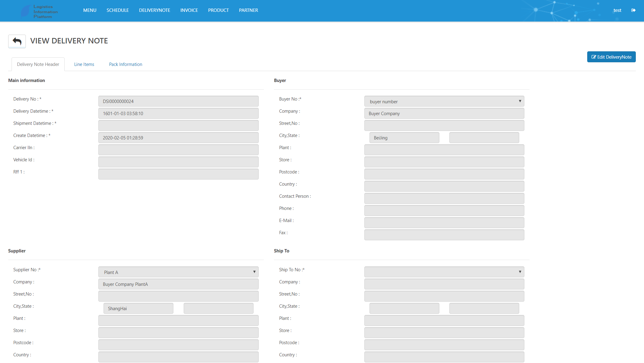644x363 pixels.
Task: Click the Supplier Country field
Action: point(179,357)
